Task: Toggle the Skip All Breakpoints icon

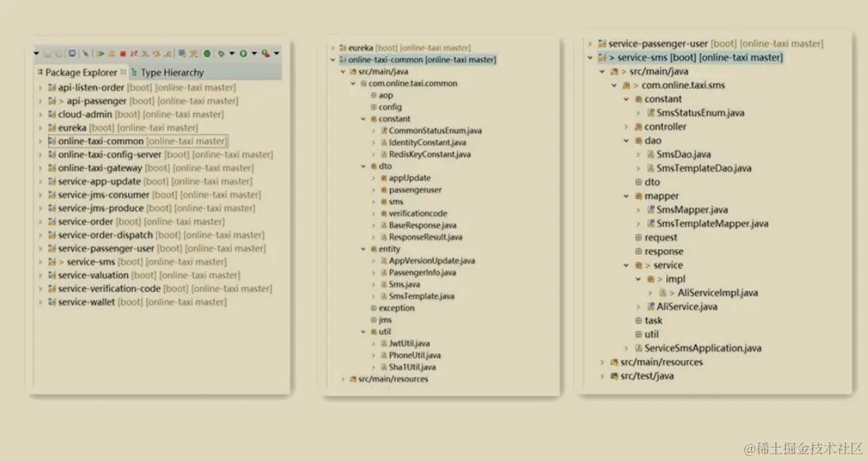Action: point(86,54)
